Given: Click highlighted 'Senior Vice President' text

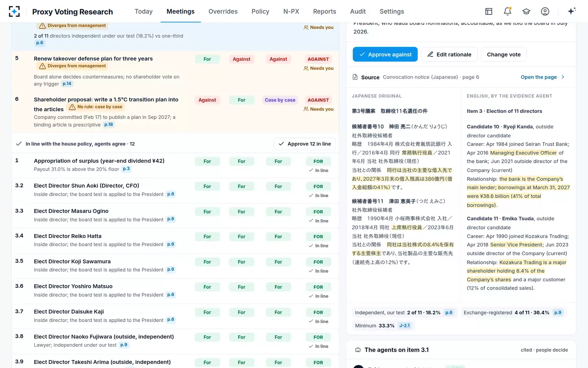Looking at the screenshot, I should tap(517, 245).
